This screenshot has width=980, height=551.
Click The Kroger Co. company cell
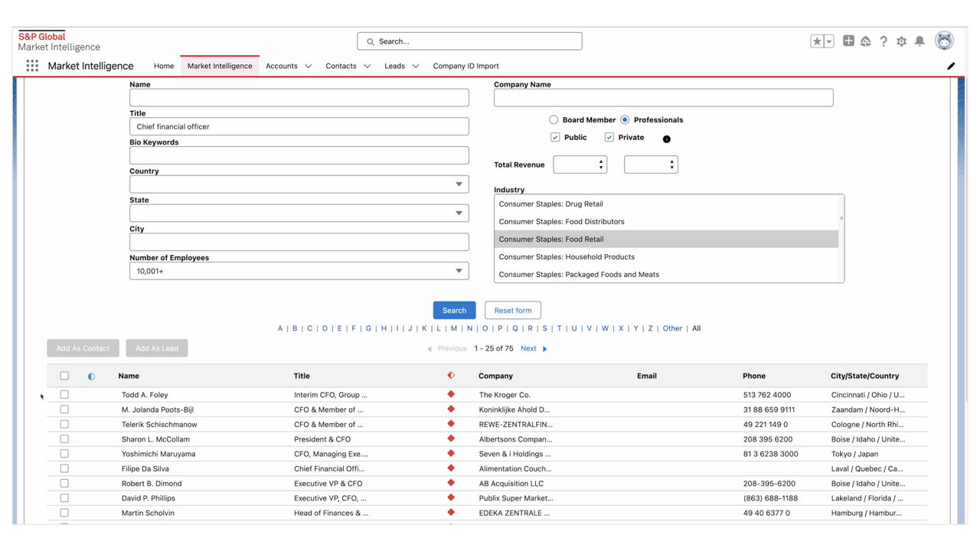coord(505,395)
